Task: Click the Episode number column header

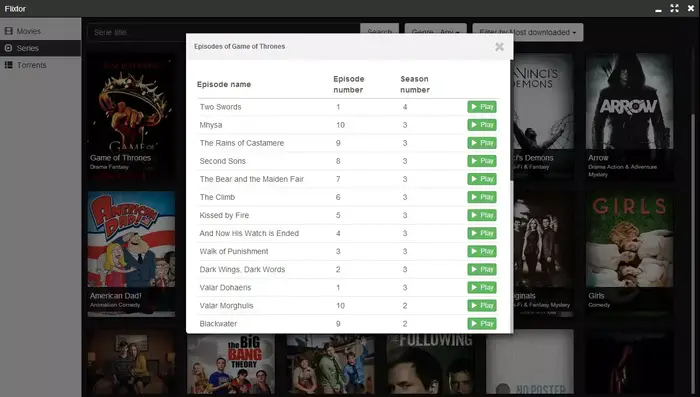Action: 349,84
